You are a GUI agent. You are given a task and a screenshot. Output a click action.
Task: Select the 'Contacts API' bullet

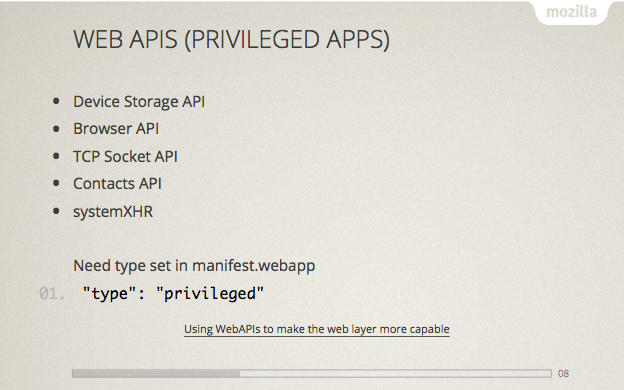[x=117, y=184]
